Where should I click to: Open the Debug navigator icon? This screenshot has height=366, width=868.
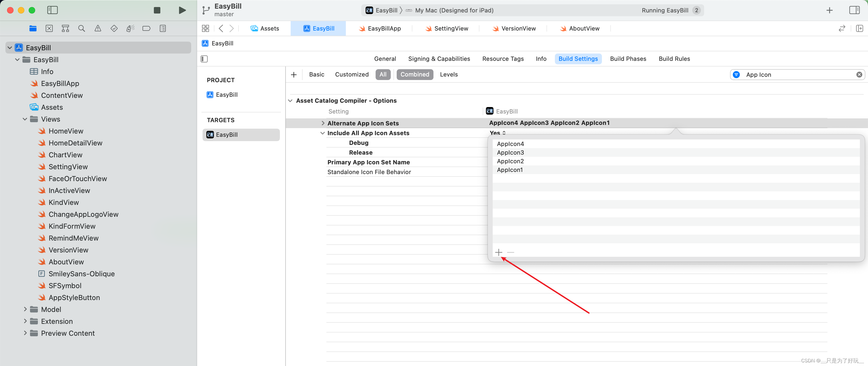[130, 28]
